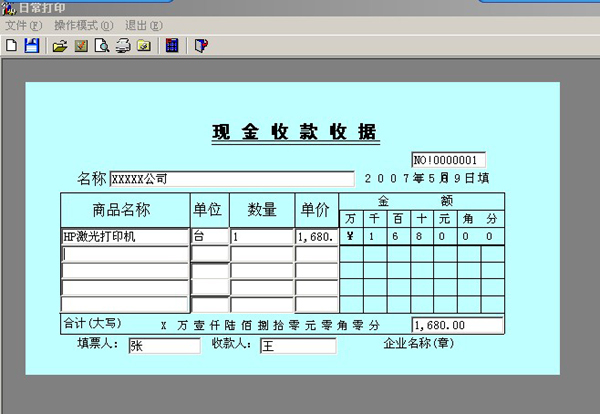This screenshot has width=600, height=414.
Task: Click the receipt number field NO!0000001
Action: (448, 160)
